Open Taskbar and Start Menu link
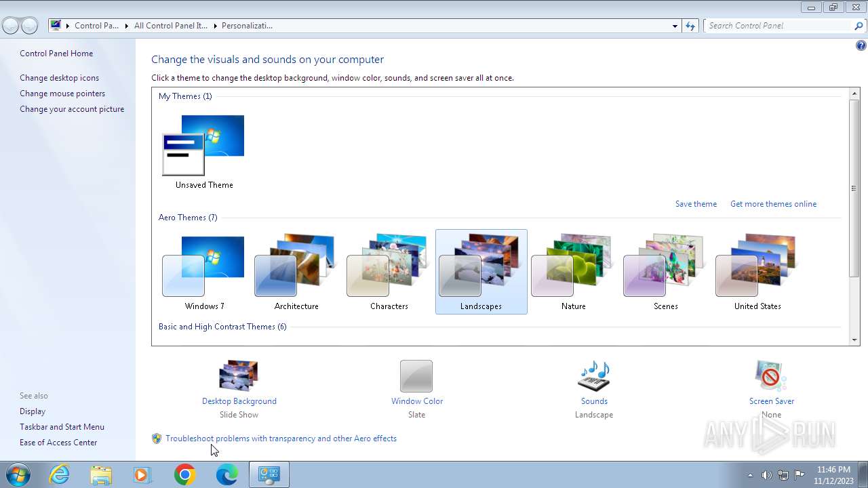868x488 pixels. tap(62, 427)
